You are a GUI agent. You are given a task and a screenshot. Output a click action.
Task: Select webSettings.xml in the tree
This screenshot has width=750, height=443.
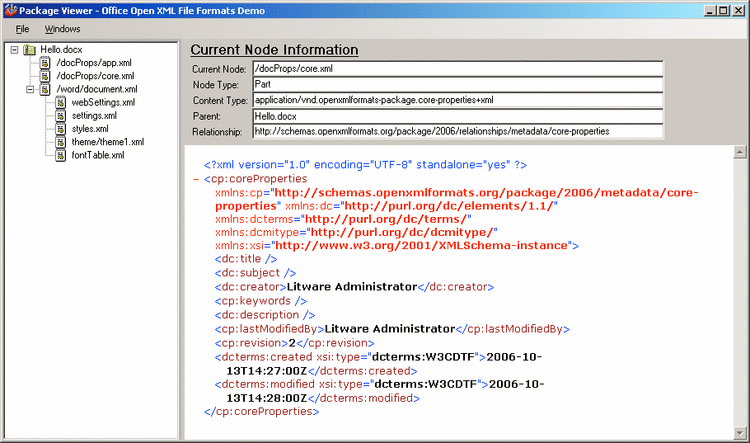click(103, 102)
